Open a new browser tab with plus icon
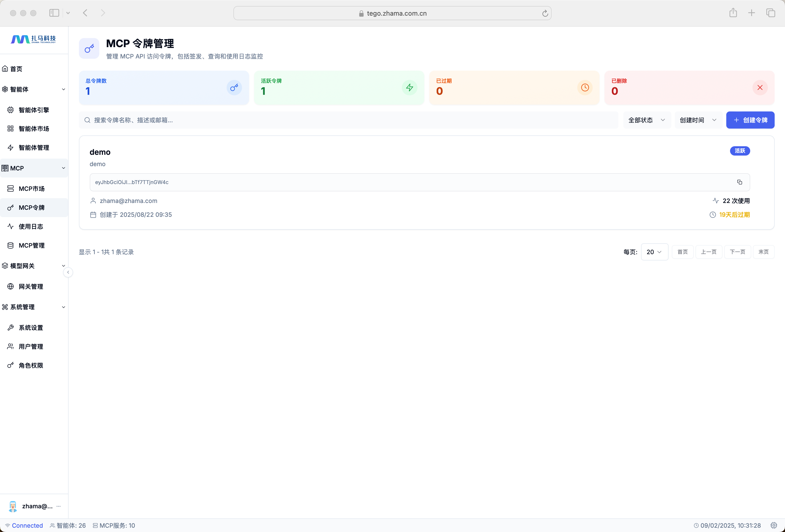This screenshot has width=785, height=532. coord(751,13)
